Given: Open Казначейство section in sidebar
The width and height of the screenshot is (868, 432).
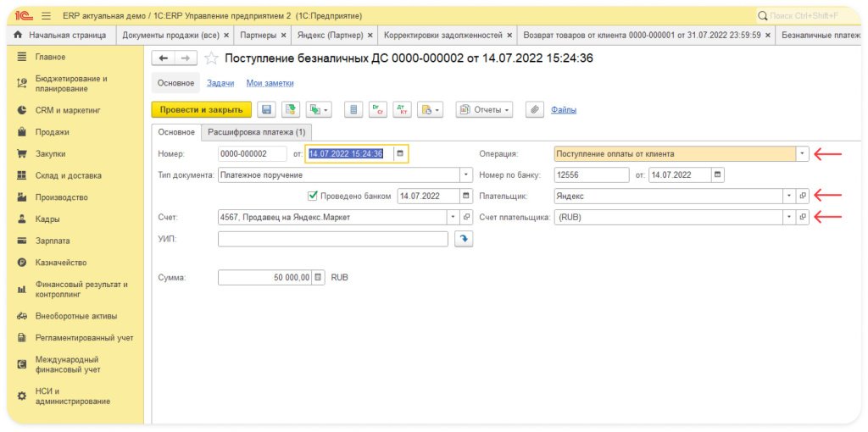Looking at the screenshot, I should click(60, 263).
